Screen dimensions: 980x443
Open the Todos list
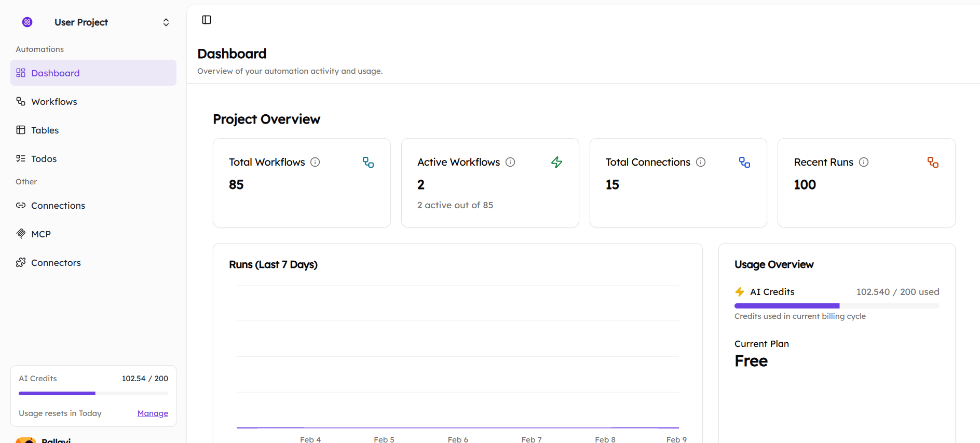pos(44,159)
